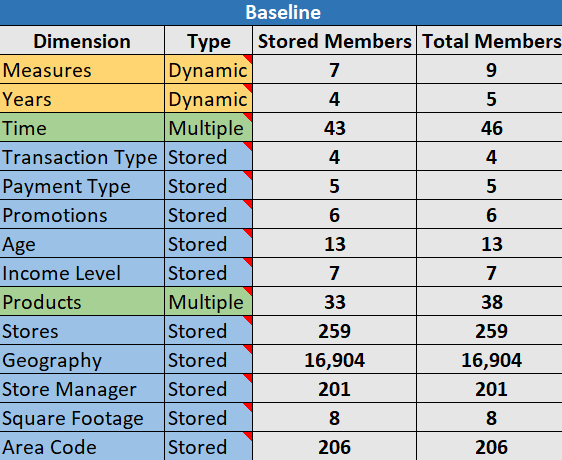Select the Promotions cell

pos(82,215)
